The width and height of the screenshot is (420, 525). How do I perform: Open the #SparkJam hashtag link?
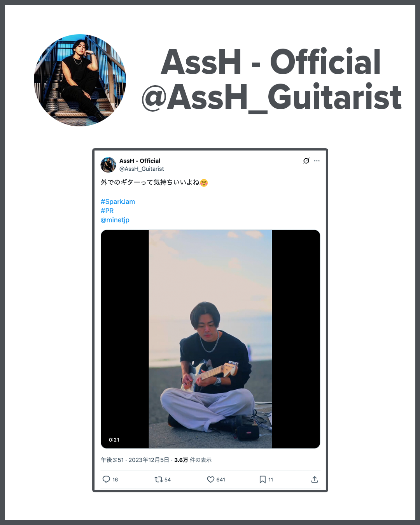tap(118, 201)
